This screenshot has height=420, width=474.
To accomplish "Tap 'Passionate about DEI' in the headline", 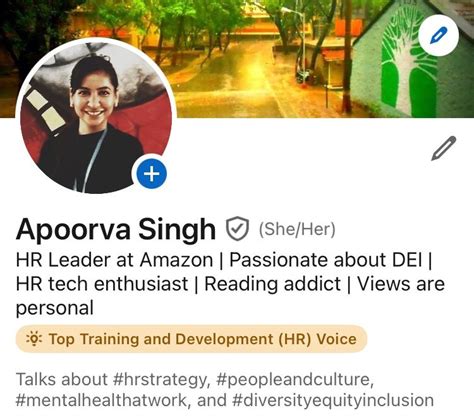I will [x=326, y=260].
